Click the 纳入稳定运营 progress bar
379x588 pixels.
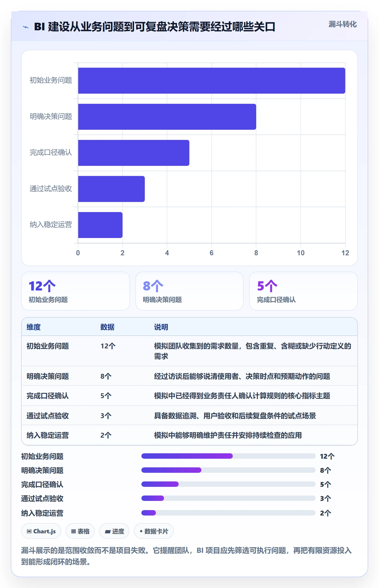228,513
